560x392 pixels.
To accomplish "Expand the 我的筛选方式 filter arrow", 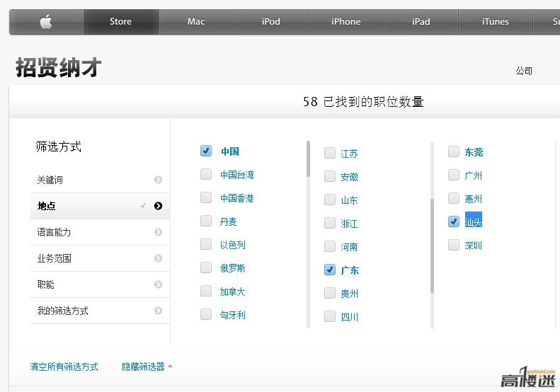I will 158,311.
